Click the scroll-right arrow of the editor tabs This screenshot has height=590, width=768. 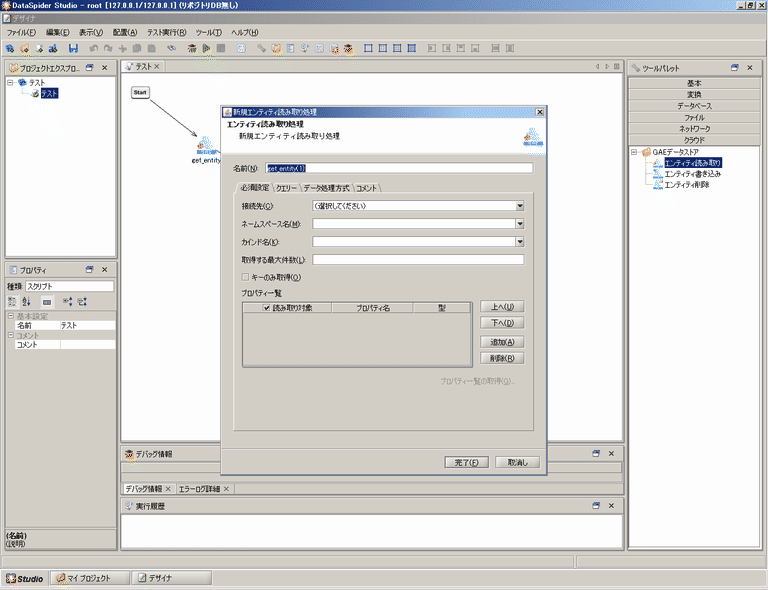607,66
